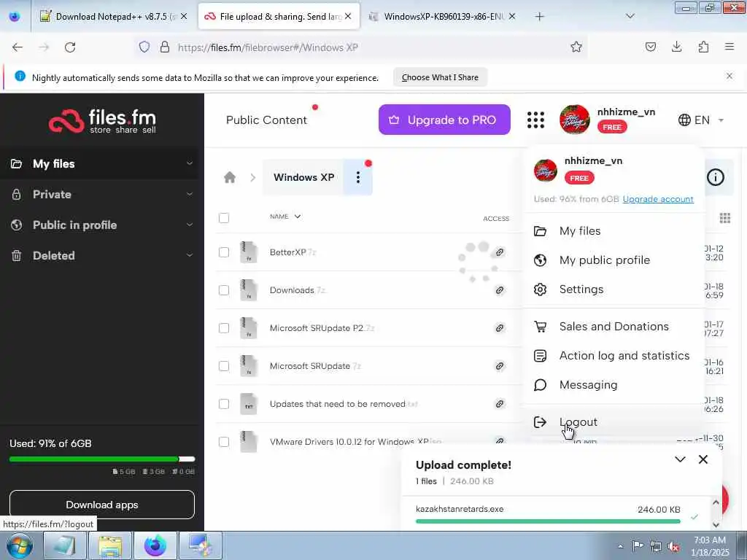Image resolution: width=747 pixels, height=560 pixels.
Task: Click BetterXP archive file icon
Action: point(248,252)
